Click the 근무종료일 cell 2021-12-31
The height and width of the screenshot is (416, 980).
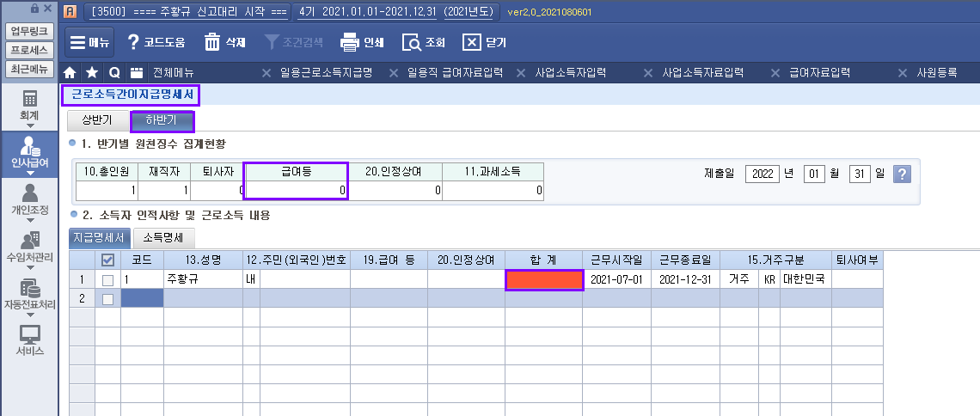click(685, 279)
